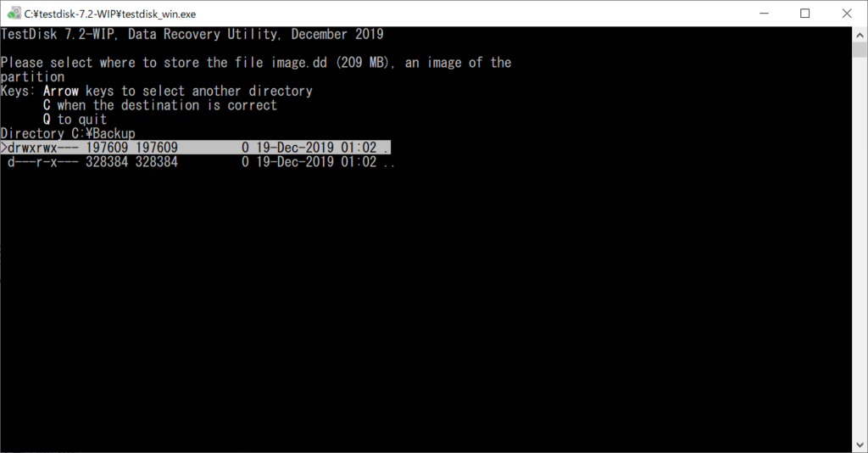Click the TestDisk app icon in title bar
The image size is (868, 453).
pos(14,14)
